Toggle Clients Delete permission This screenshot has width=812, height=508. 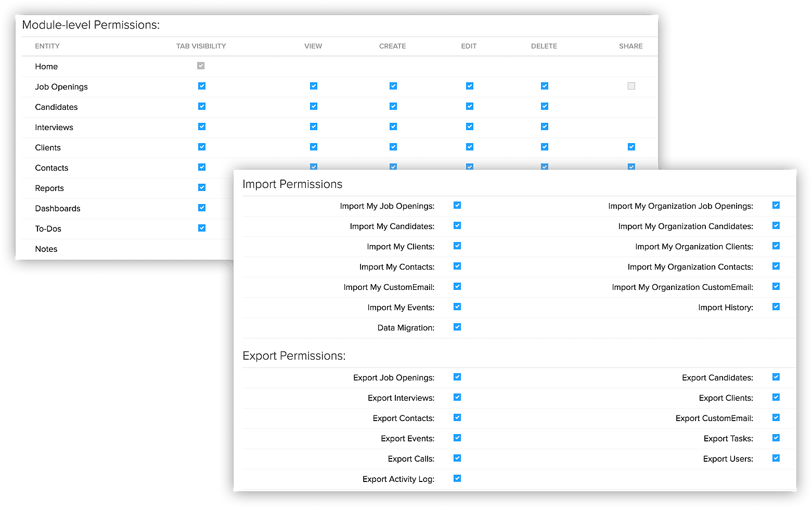coord(545,147)
